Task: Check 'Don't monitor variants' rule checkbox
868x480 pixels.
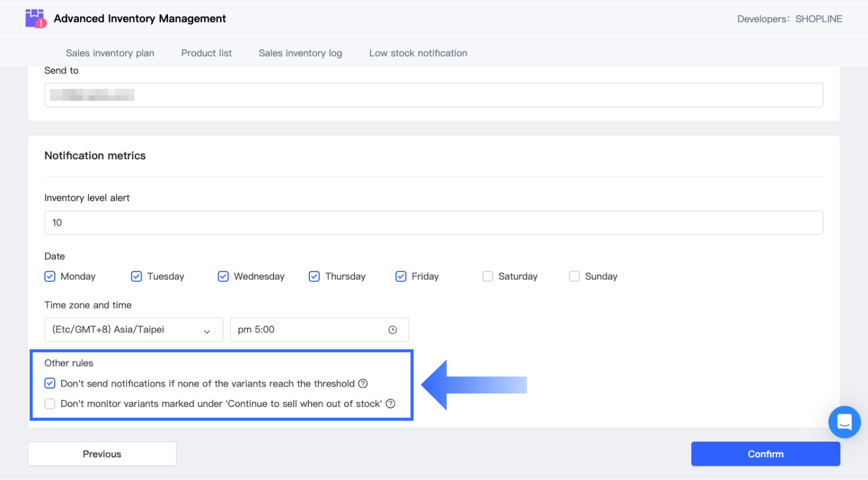Action: coord(50,403)
